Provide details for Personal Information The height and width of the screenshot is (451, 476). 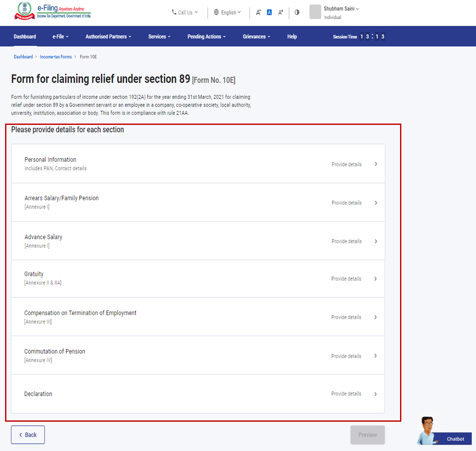(x=347, y=164)
